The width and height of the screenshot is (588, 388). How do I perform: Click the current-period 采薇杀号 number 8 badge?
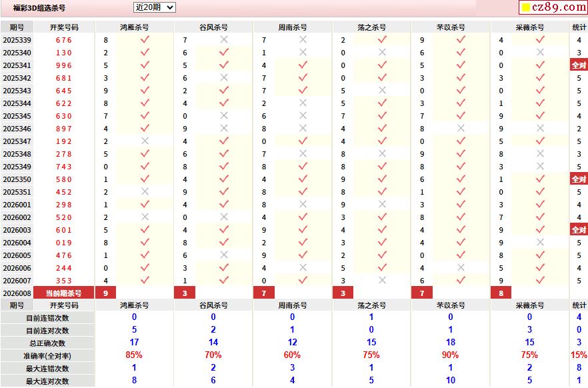(501, 293)
